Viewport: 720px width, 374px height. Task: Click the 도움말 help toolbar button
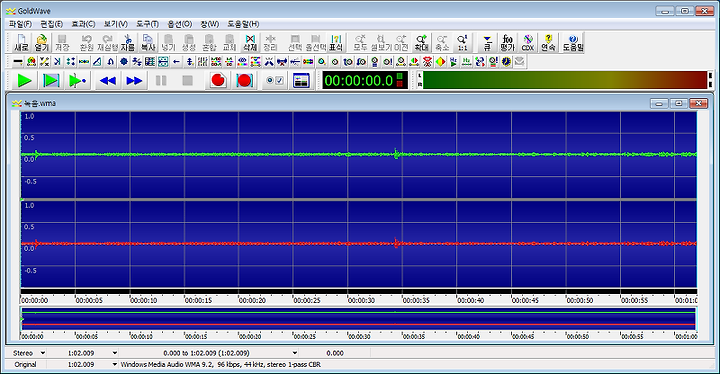tap(573, 42)
